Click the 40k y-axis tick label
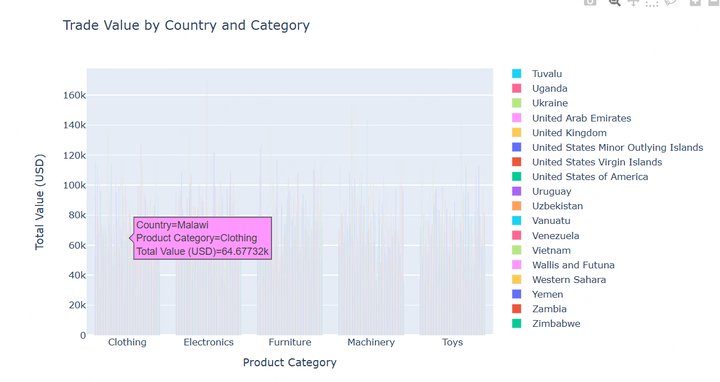The width and height of the screenshot is (720, 382). click(77, 275)
